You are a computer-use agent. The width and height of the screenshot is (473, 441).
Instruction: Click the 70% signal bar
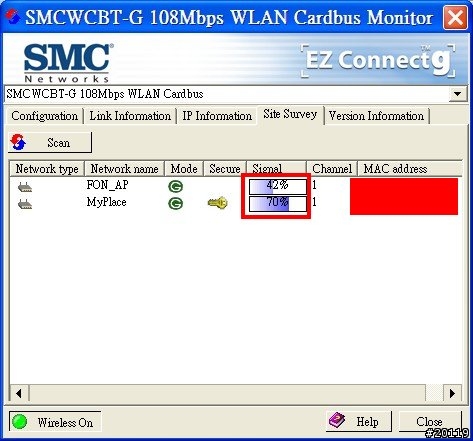(x=278, y=204)
